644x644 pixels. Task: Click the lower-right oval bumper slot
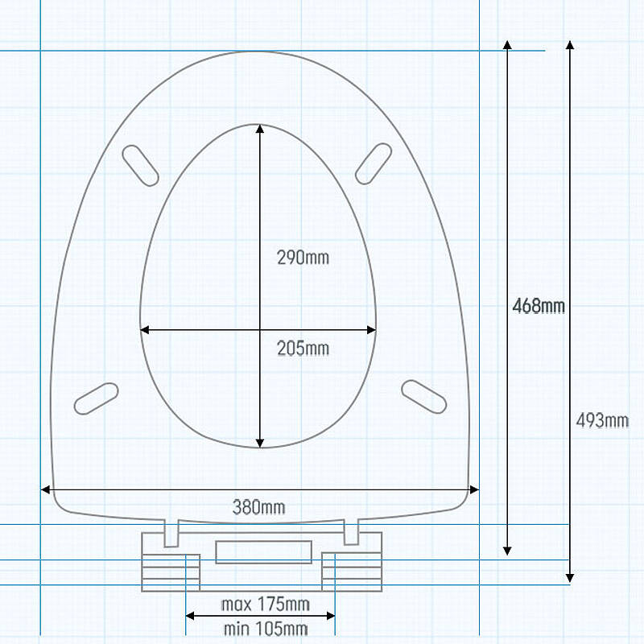[x=424, y=396]
